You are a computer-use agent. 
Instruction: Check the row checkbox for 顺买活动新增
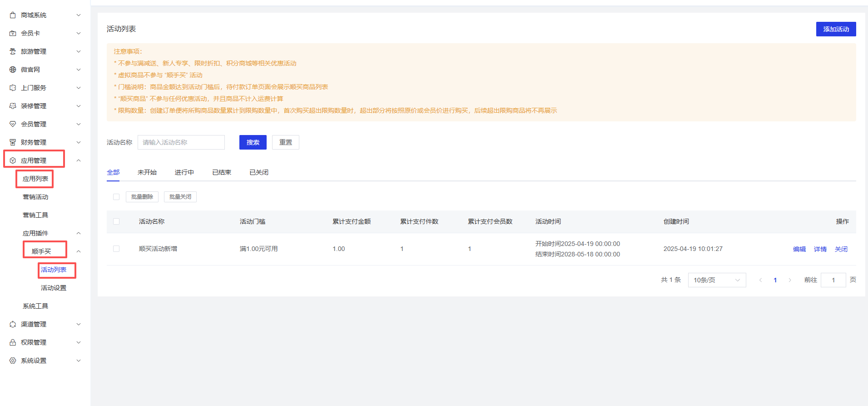[116, 249]
